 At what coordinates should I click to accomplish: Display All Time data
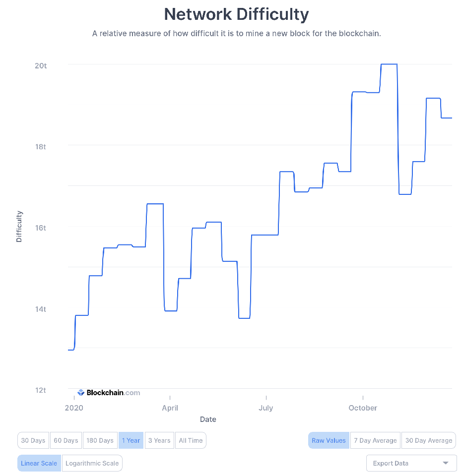tap(191, 440)
